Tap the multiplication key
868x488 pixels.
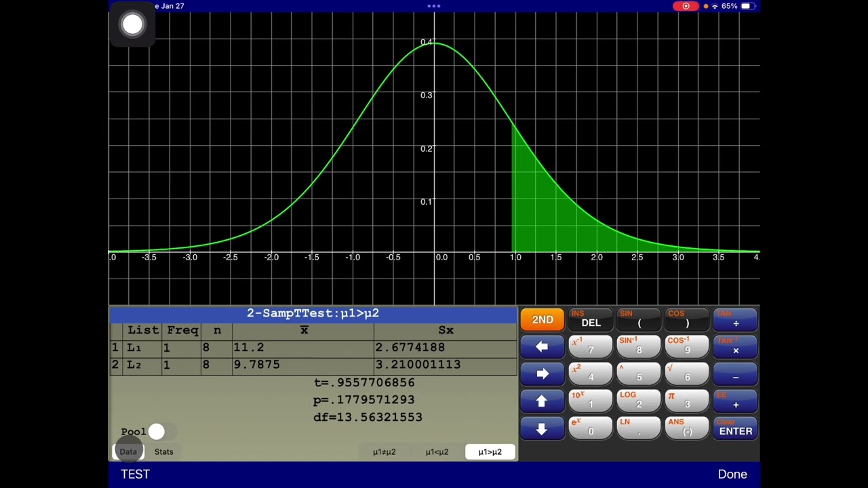pyautogui.click(x=735, y=347)
